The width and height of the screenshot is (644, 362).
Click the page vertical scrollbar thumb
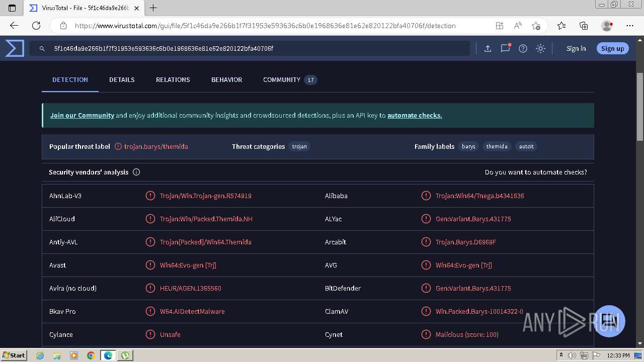point(640,107)
